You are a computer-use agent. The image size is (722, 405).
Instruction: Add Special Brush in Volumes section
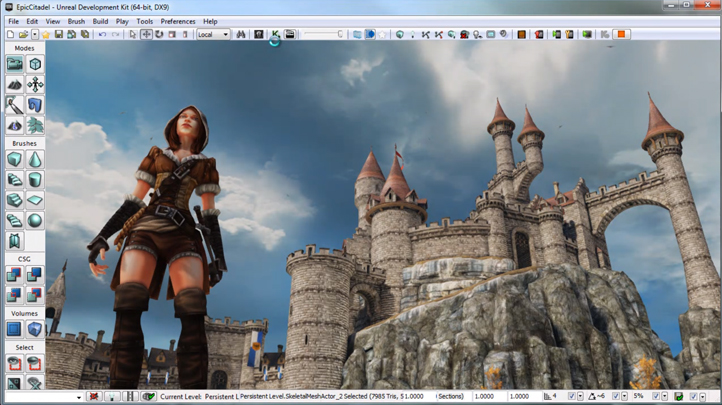point(15,330)
